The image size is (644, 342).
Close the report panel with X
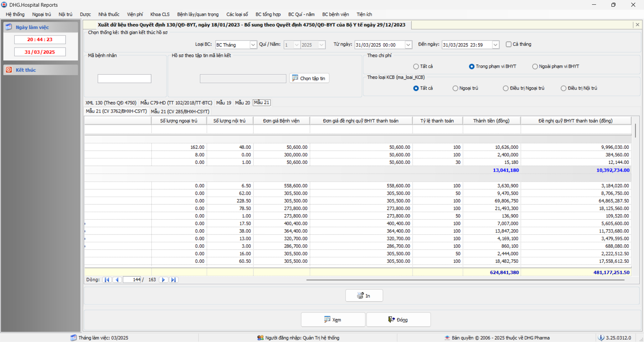coord(638,25)
